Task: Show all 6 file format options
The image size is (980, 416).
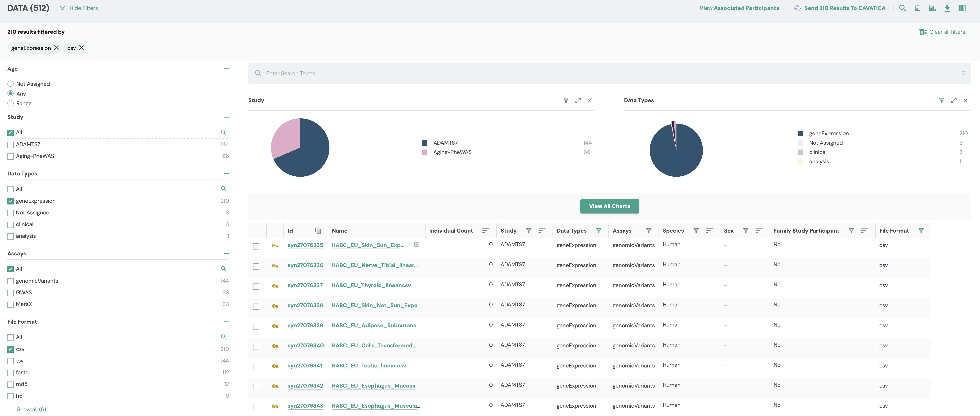Action: pyautogui.click(x=32, y=409)
